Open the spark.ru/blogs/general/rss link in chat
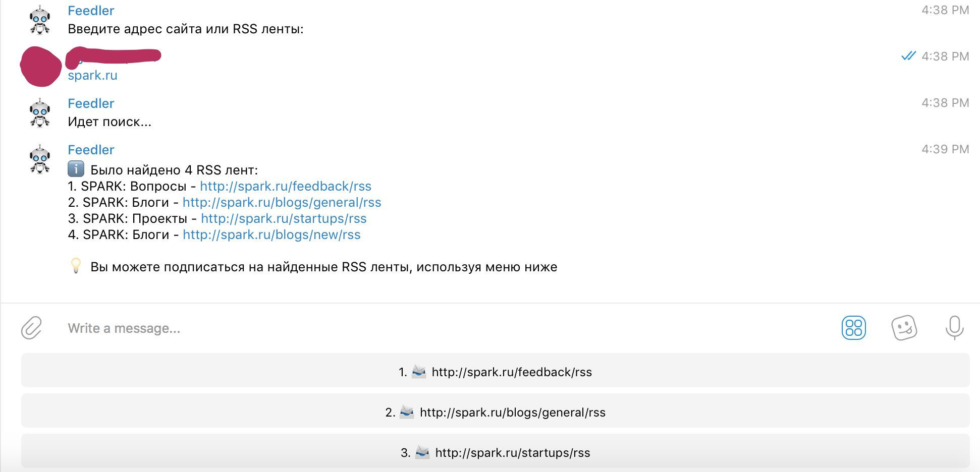980x472 pixels. point(282,202)
